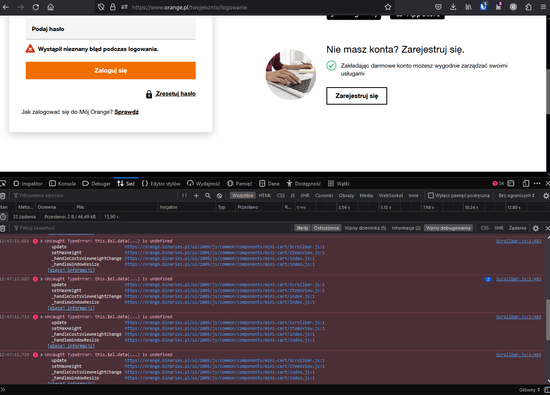
Task: Pause network request recording
Action: click(185, 195)
